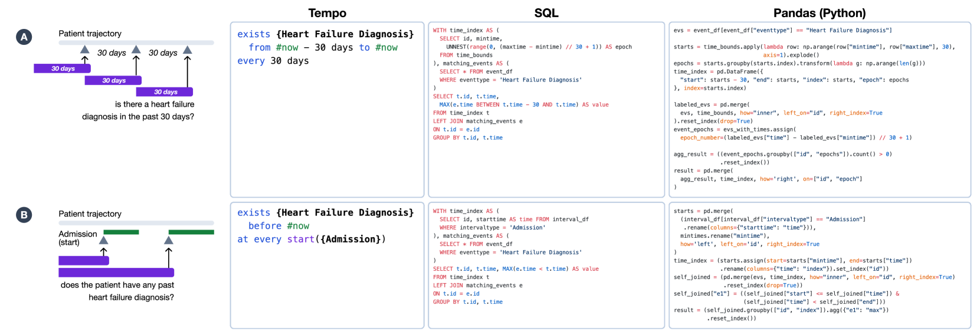Click the 'starts = pd.merge(' Pandas line
The width and height of the screenshot is (980, 334).
[703, 211]
